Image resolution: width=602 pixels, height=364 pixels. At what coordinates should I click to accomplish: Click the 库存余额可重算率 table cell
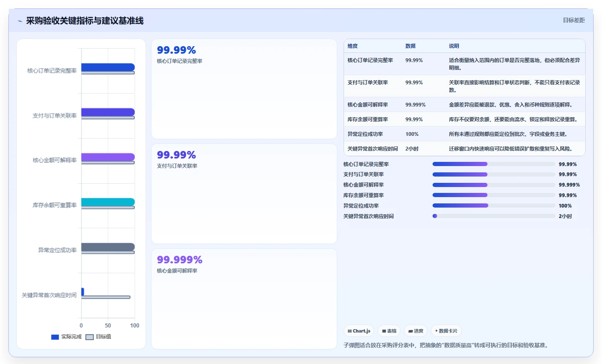click(367, 119)
